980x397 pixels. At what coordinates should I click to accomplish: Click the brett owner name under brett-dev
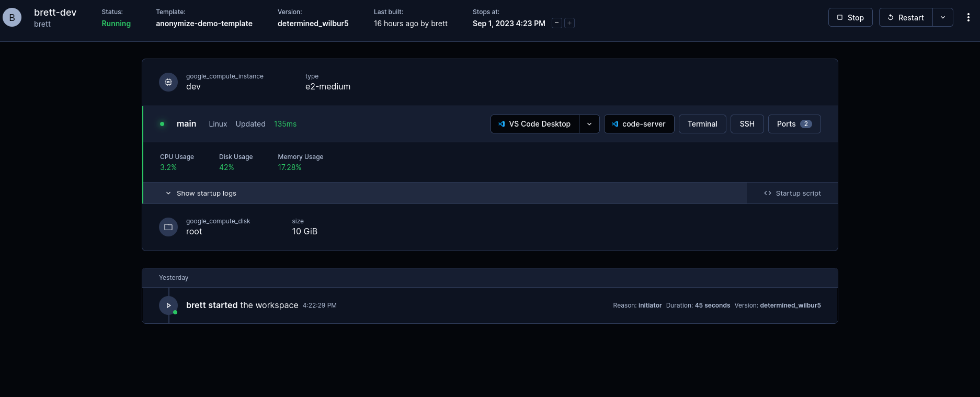(x=42, y=24)
